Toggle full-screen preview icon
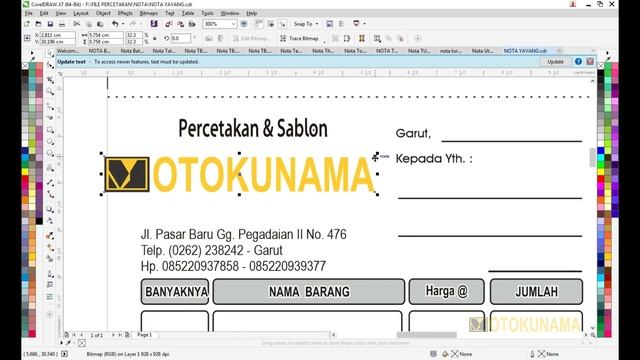640x360 pixels. pyautogui.click(x=244, y=24)
